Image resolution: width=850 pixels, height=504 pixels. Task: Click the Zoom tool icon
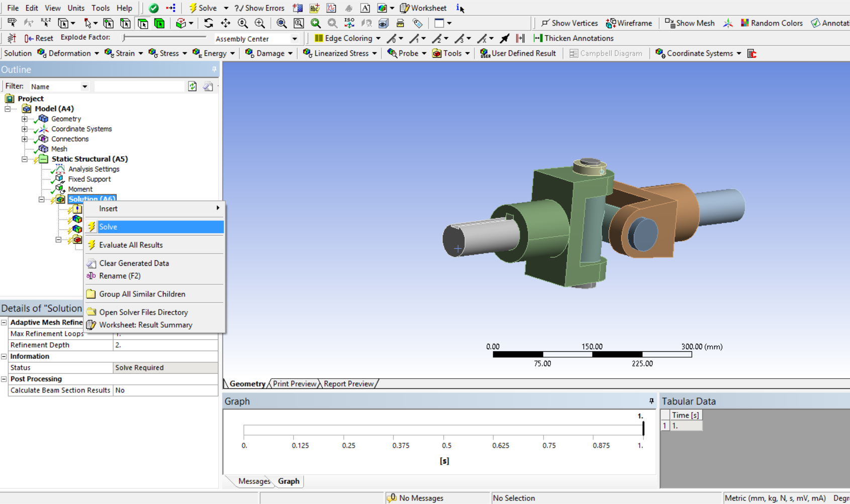pyautogui.click(x=243, y=23)
